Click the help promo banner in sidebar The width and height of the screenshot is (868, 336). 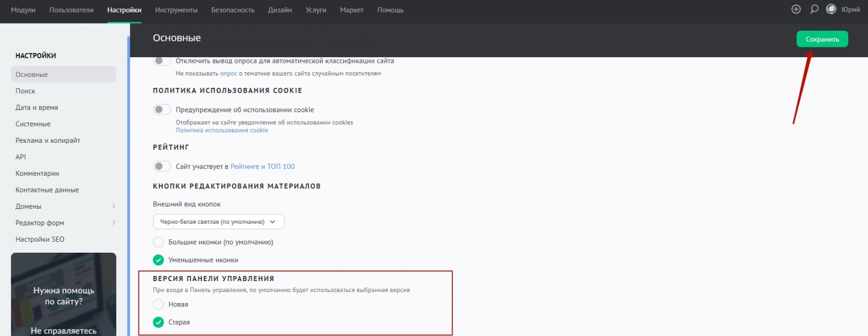pos(64,295)
